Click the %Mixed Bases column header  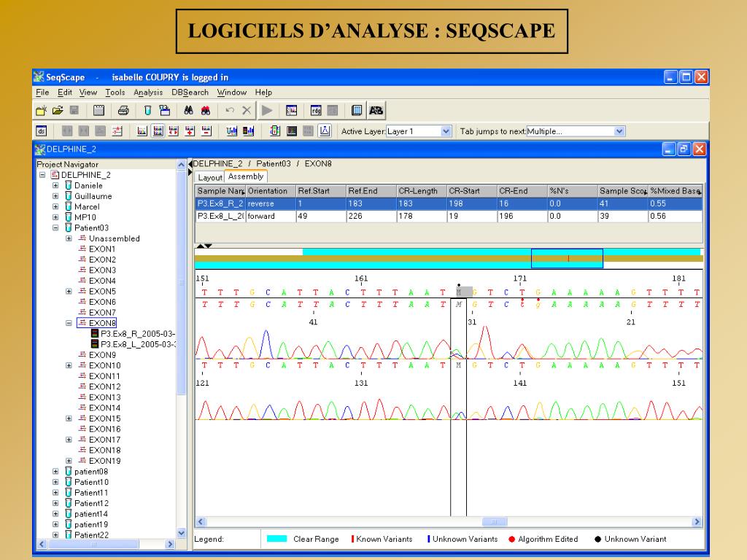[x=676, y=191]
